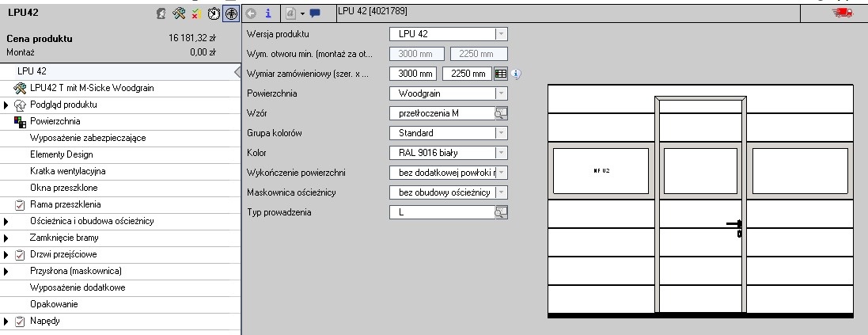The image size is (868, 335).
Task: Click the head profile icon in the header
Action: 161,13
